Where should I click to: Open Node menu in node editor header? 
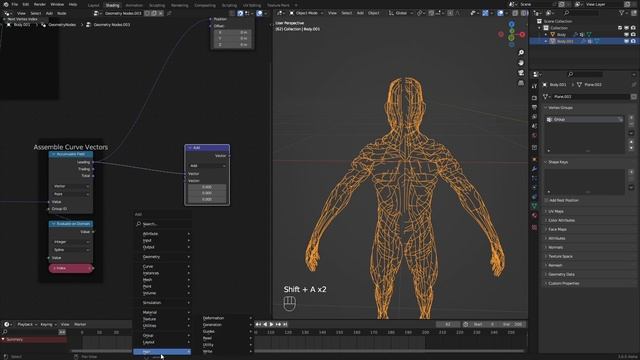point(62,13)
